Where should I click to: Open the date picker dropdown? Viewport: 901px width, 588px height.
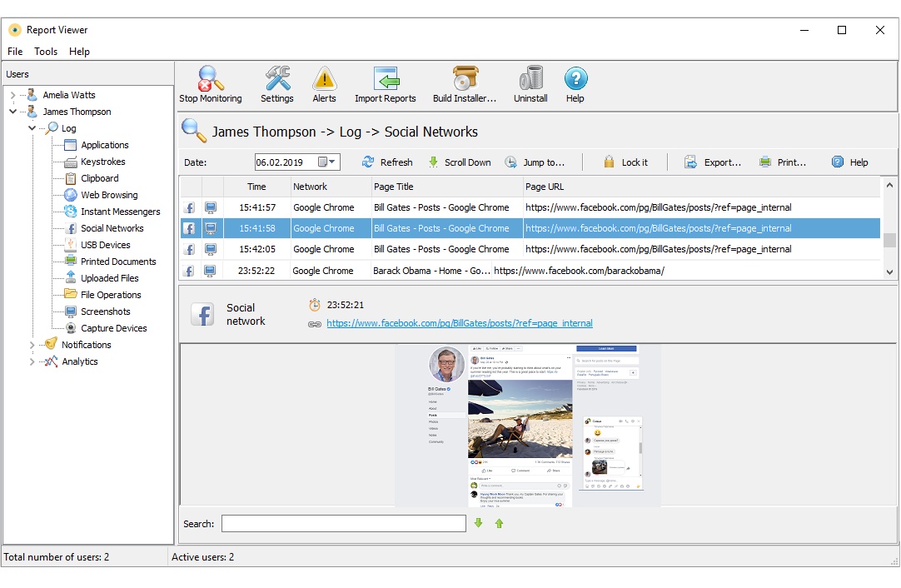coord(331,162)
